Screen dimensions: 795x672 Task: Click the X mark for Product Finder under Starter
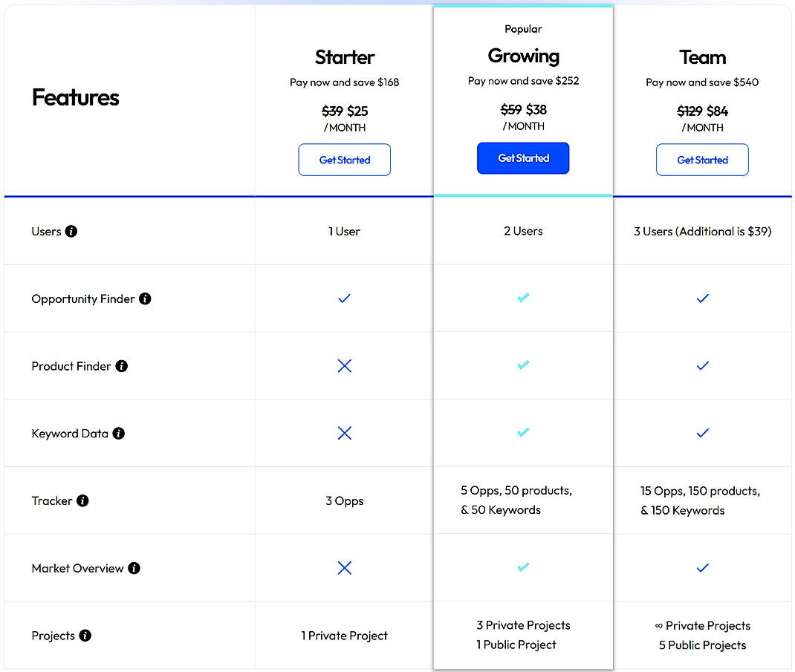point(344,365)
